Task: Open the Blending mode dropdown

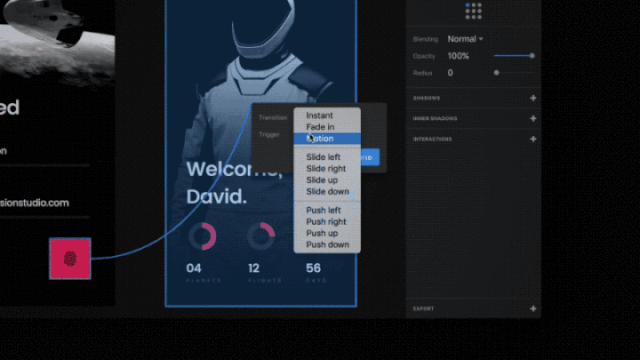Action: click(465, 39)
